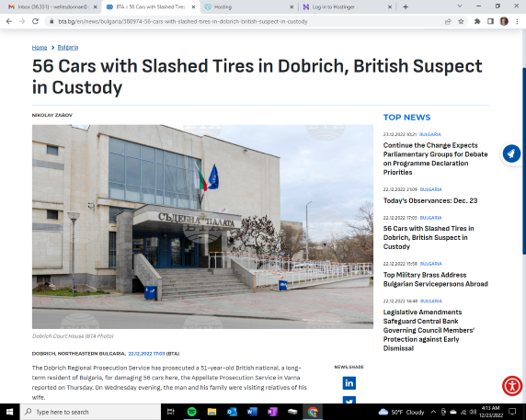Open Today's Observances: Dec. 23 article

coord(430,200)
